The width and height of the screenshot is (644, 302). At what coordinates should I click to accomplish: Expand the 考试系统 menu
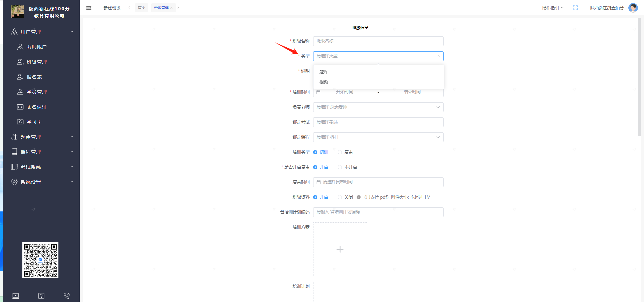tap(72, 167)
